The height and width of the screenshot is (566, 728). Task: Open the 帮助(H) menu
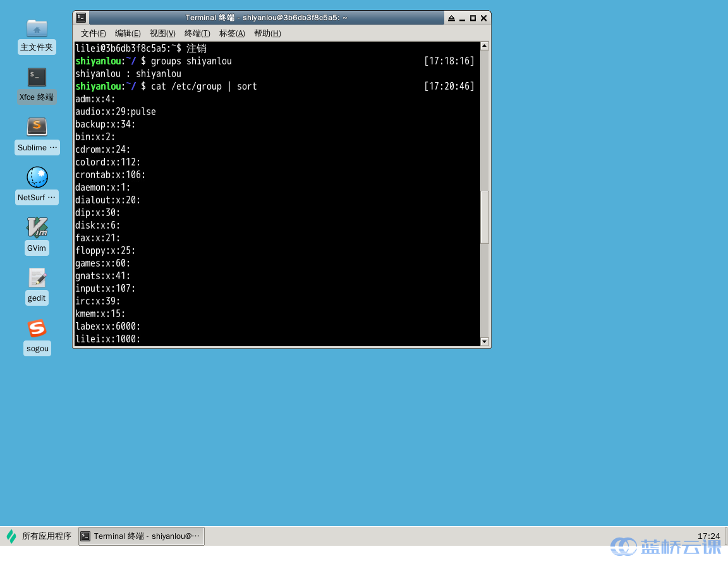click(267, 33)
